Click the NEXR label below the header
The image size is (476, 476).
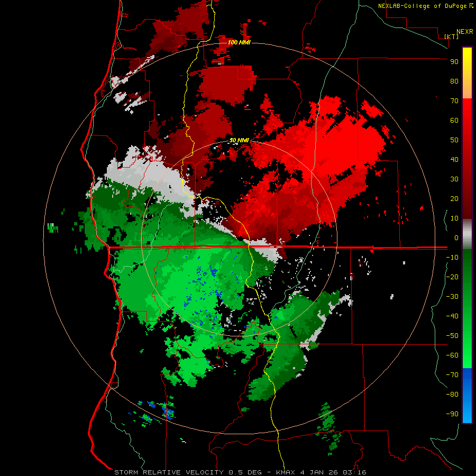click(x=465, y=32)
